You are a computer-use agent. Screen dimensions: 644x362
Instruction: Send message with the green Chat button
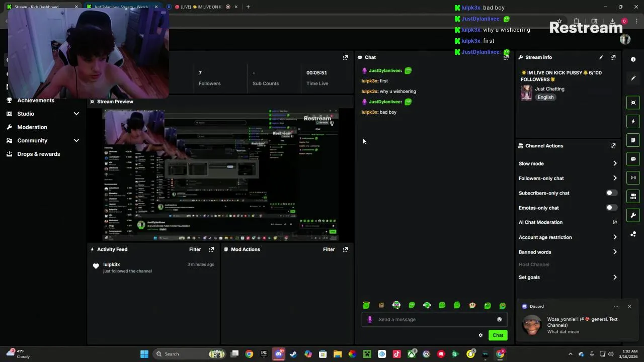[x=498, y=335]
